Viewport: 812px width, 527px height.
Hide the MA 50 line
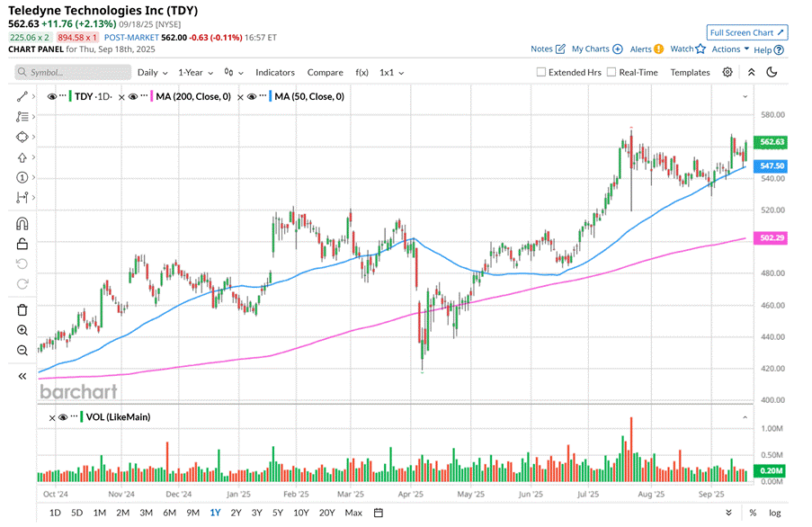(x=252, y=97)
